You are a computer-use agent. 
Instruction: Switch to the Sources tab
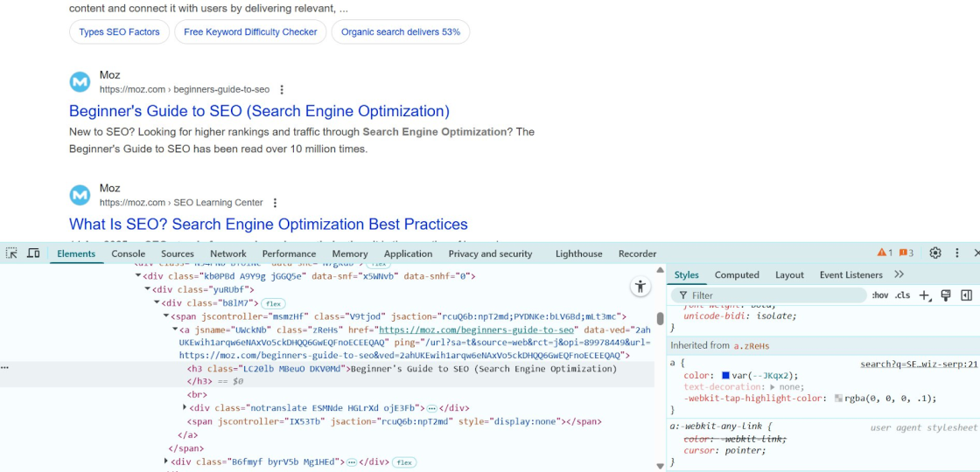pyautogui.click(x=178, y=253)
